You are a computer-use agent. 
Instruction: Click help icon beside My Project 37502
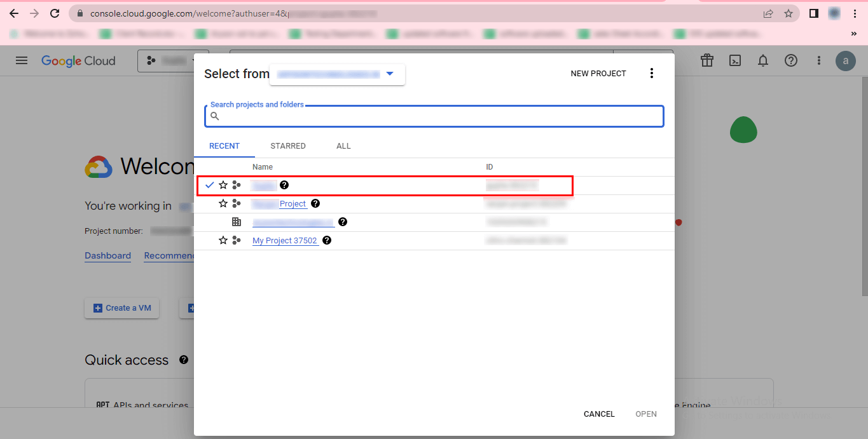coord(327,240)
